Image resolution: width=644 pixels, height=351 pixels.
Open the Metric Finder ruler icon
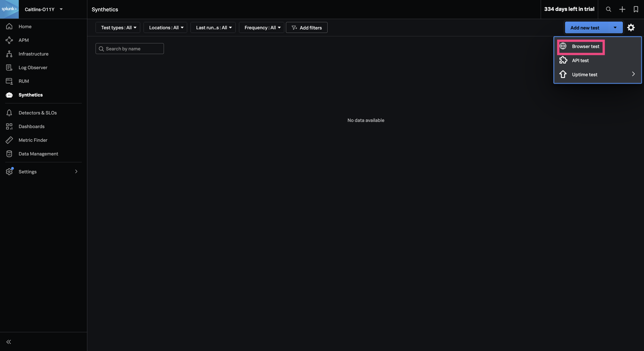click(9, 140)
